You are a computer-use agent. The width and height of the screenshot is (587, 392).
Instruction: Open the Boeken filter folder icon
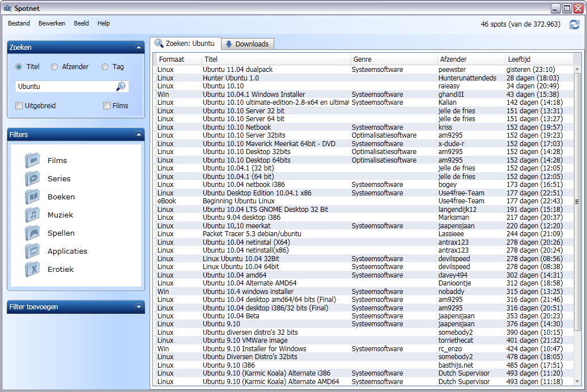(x=32, y=197)
